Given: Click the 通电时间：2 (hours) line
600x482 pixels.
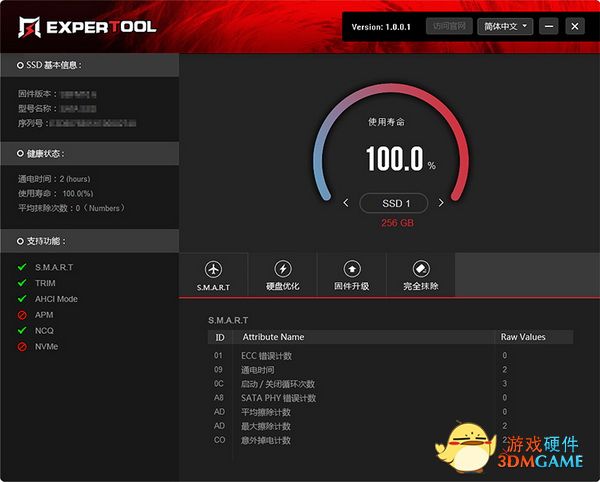Looking at the screenshot, I should (54, 179).
